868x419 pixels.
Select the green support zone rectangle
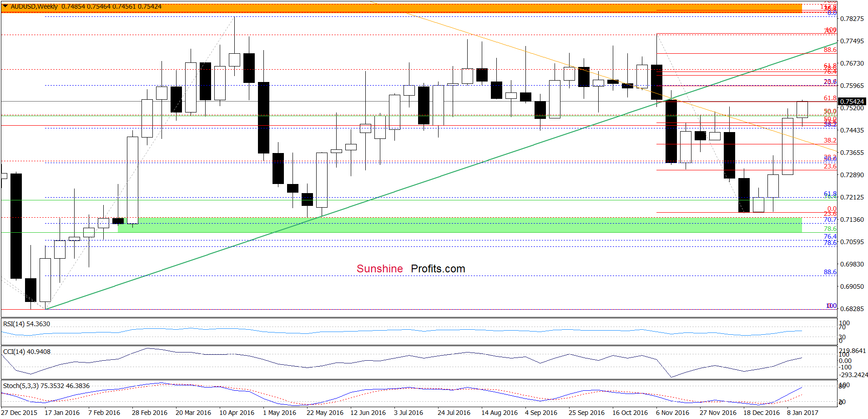pos(460,225)
